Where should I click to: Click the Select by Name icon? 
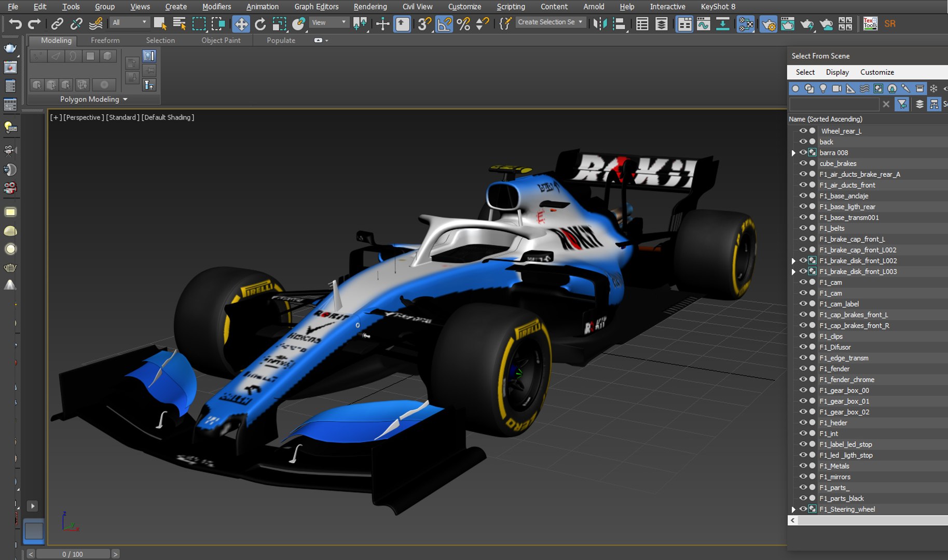(180, 24)
